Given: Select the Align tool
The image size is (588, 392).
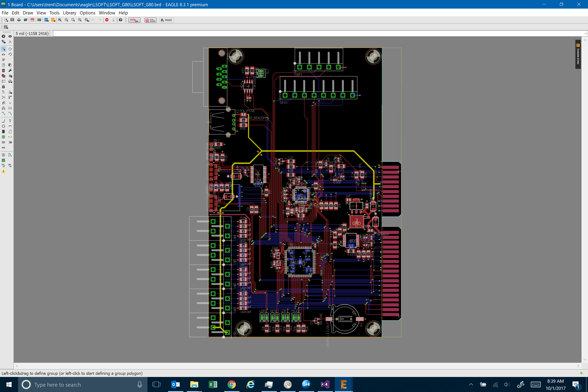Looking at the screenshot, I should pos(3,60).
